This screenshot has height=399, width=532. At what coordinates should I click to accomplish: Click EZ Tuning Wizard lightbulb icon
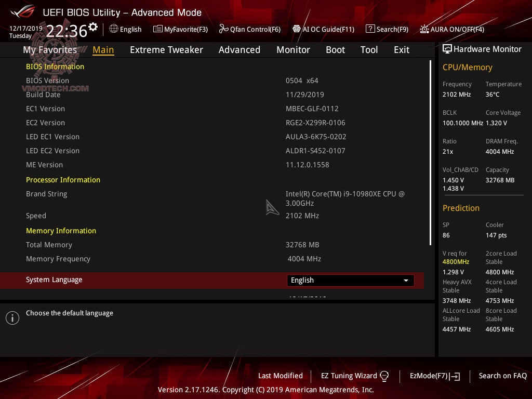pyautogui.click(x=384, y=376)
